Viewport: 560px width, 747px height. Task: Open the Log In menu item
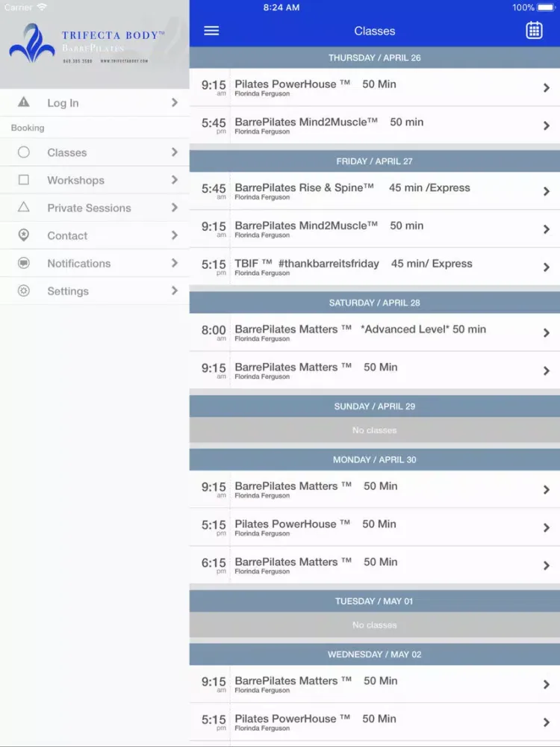94,103
